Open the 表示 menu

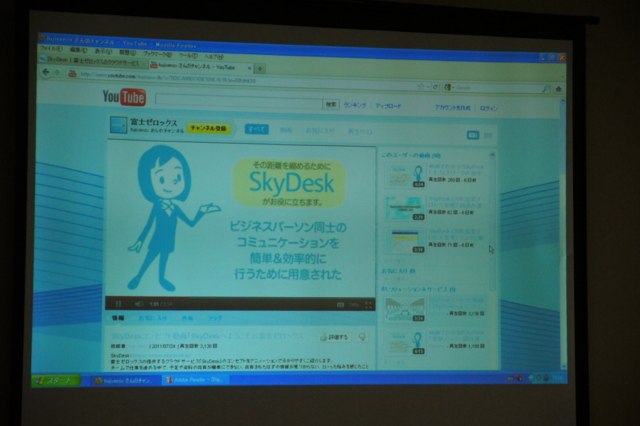(103, 51)
